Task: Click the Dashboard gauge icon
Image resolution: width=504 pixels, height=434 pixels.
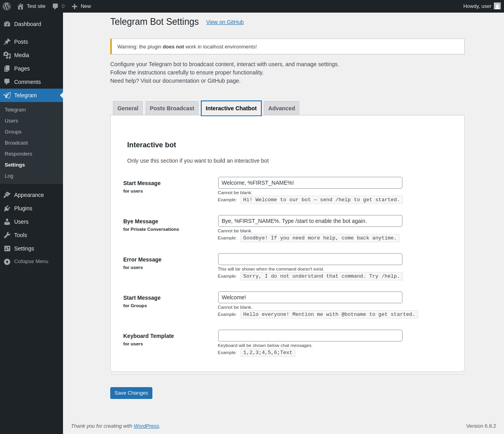Action: 7,24
